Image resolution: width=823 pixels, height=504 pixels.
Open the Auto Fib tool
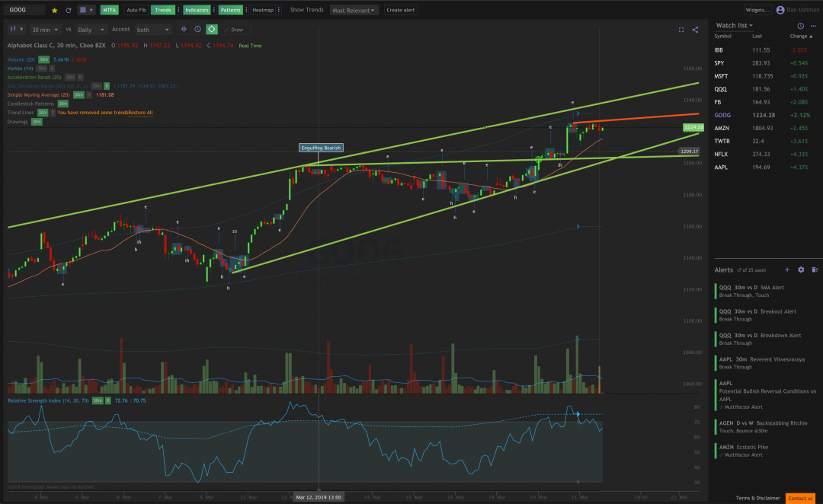click(138, 9)
